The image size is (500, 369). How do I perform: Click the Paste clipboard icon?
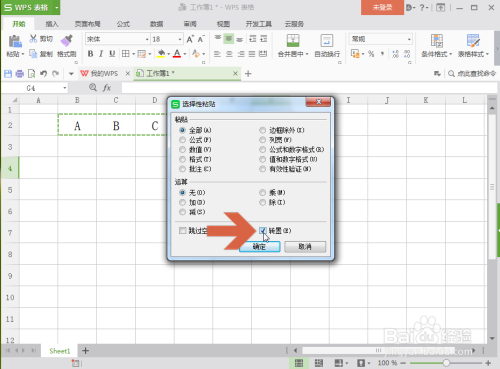click(x=15, y=41)
